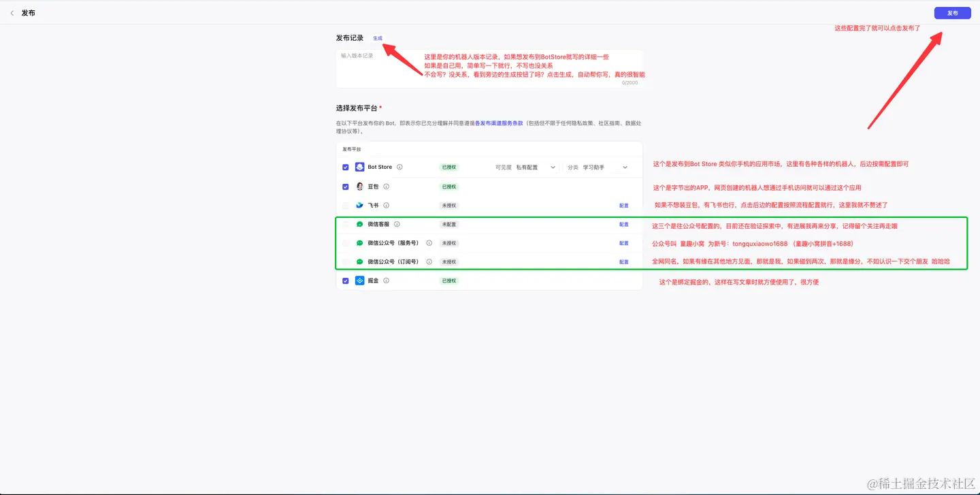The width and height of the screenshot is (980, 495).
Task: Open the 各发布渠道服务条款 link
Action: click(499, 123)
